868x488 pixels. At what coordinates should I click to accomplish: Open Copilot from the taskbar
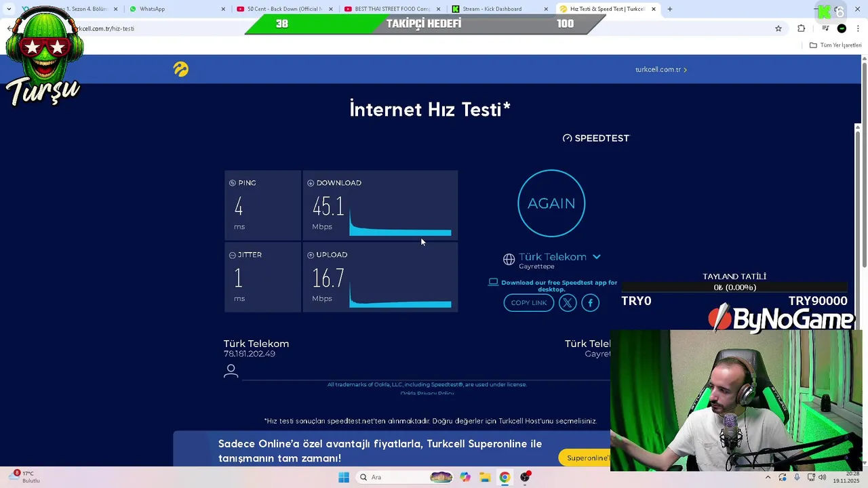click(x=465, y=477)
